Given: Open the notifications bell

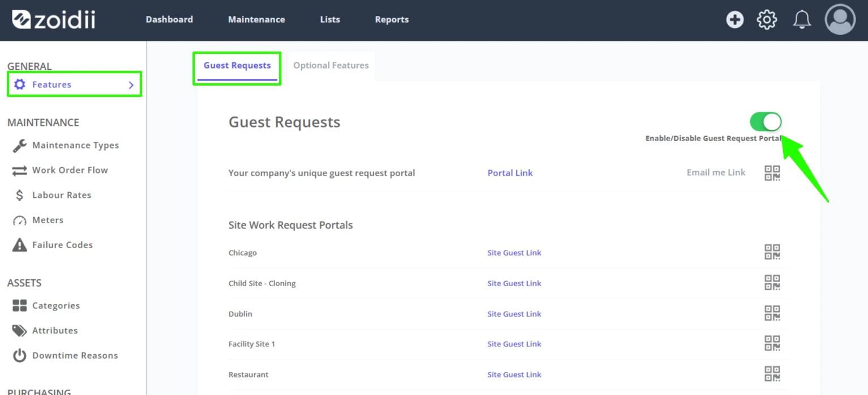Looking at the screenshot, I should coord(802,20).
